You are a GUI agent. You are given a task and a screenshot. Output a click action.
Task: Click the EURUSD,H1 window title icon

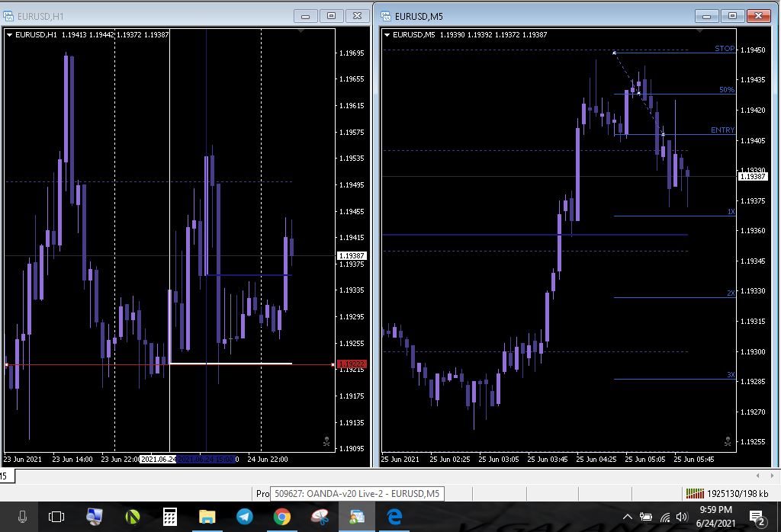[8, 15]
